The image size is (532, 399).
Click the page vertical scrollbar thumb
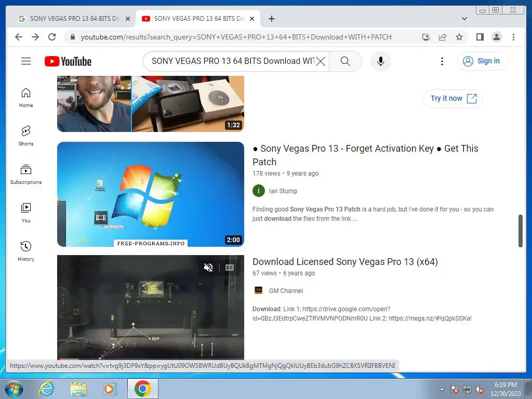(521, 231)
